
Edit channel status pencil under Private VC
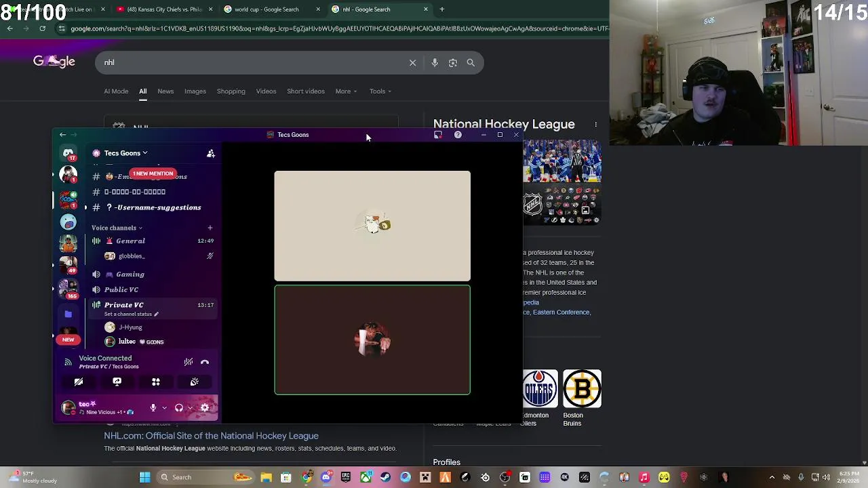[156, 314]
